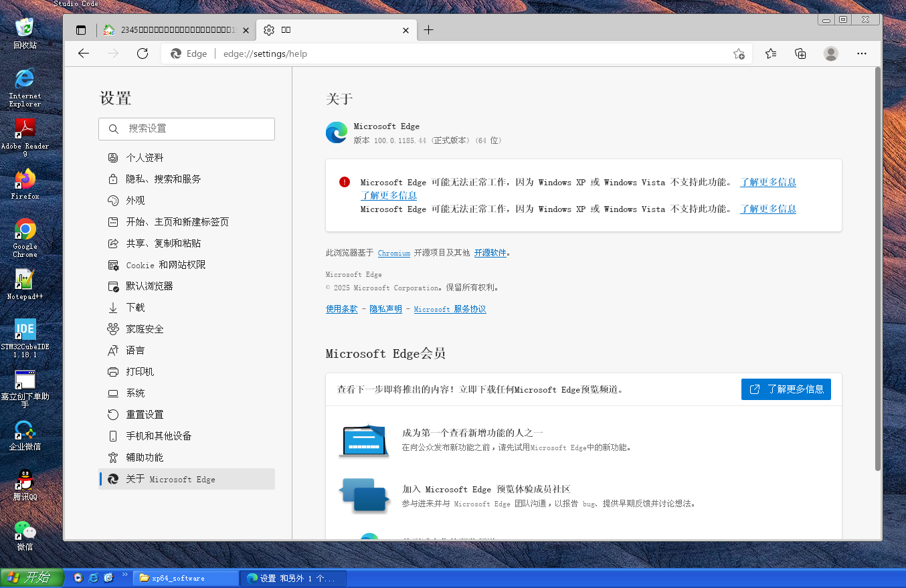This screenshot has height=588, width=906.
Task: Expand the quick launch chevron
Action: click(x=124, y=575)
